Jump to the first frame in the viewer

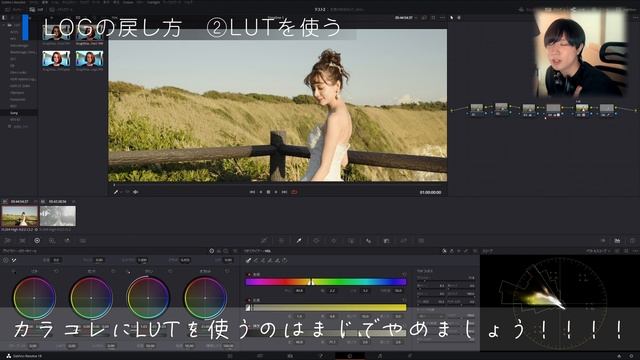(x=252, y=192)
